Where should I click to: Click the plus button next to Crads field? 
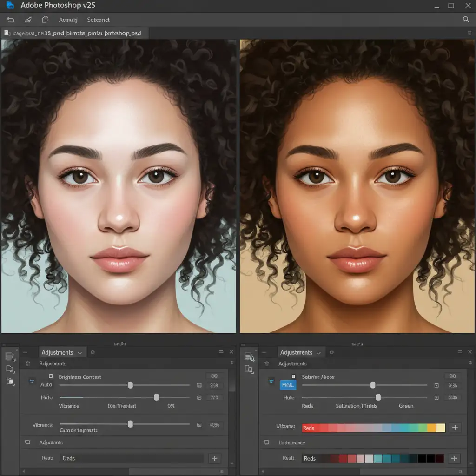coord(214,458)
